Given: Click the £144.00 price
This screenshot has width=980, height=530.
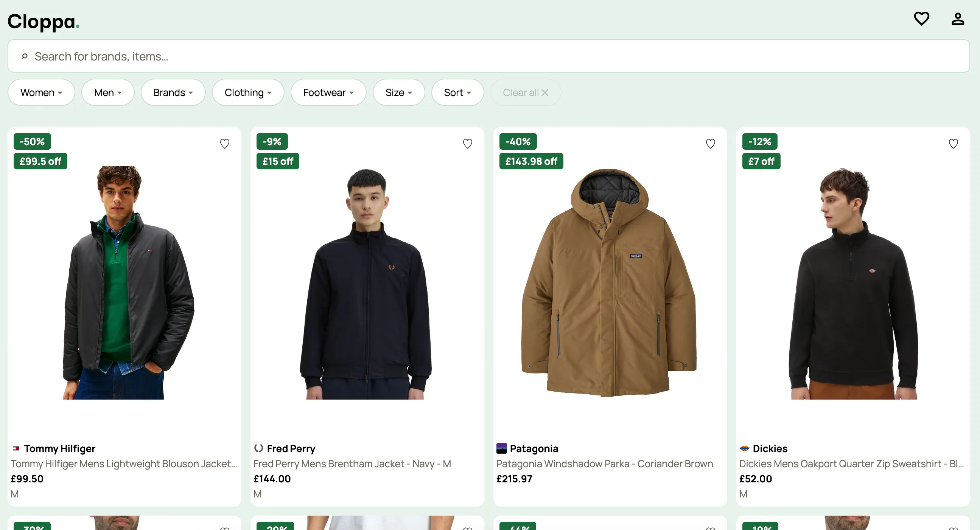Looking at the screenshot, I should point(272,479).
